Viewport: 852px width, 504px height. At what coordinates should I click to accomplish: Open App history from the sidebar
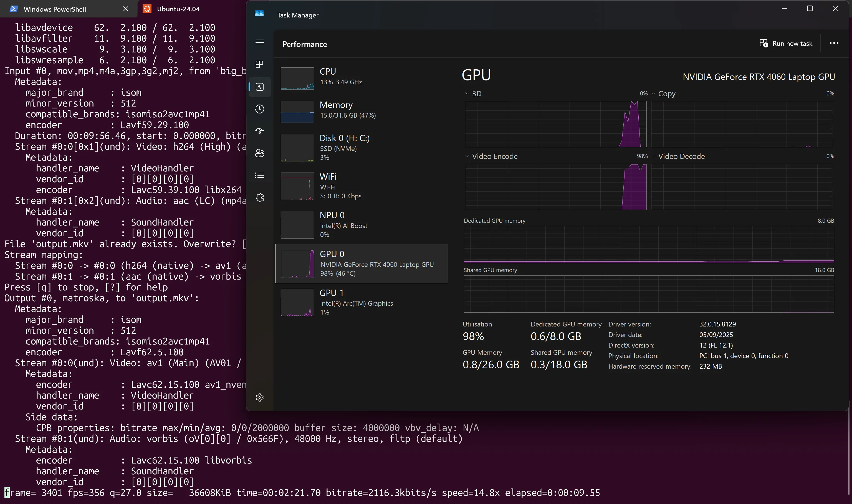[x=259, y=109]
